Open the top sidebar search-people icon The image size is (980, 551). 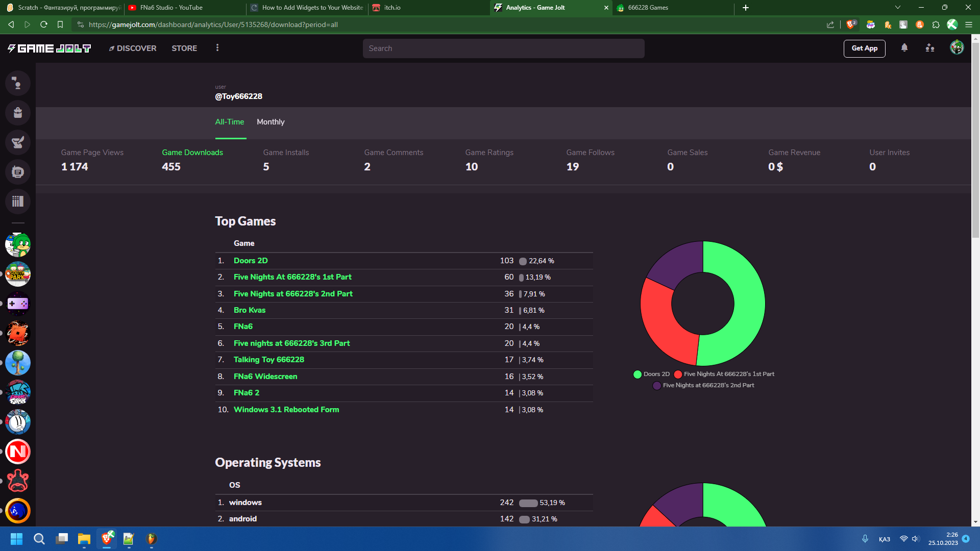(x=18, y=83)
